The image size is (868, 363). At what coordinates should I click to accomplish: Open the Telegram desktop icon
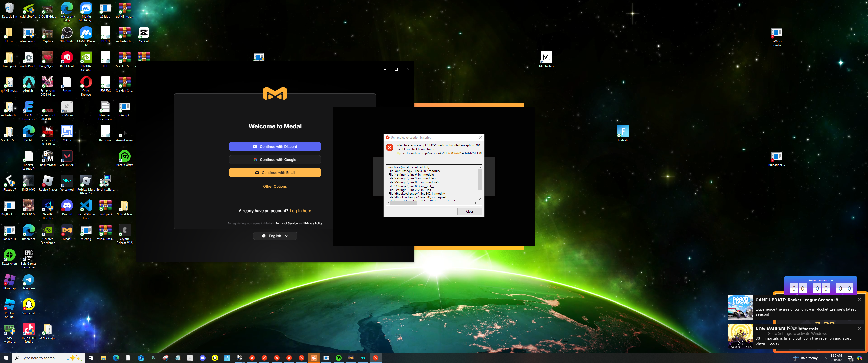[x=29, y=280]
